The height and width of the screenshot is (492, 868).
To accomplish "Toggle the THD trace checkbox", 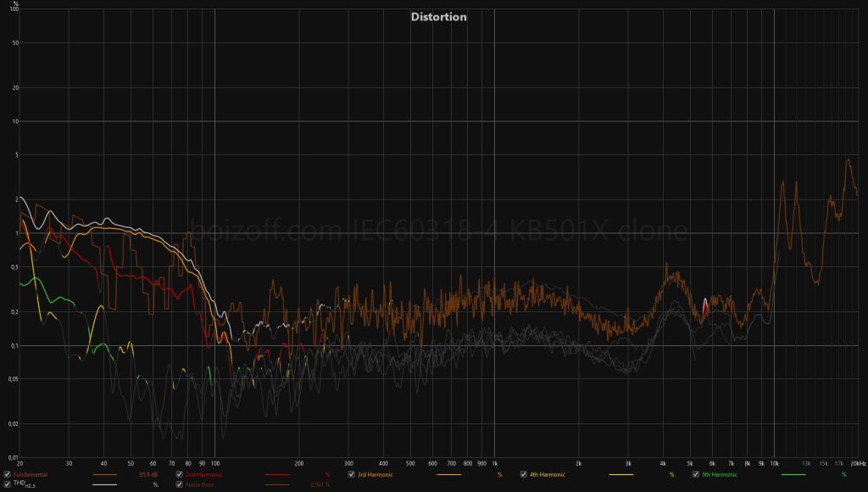I will (7, 484).
